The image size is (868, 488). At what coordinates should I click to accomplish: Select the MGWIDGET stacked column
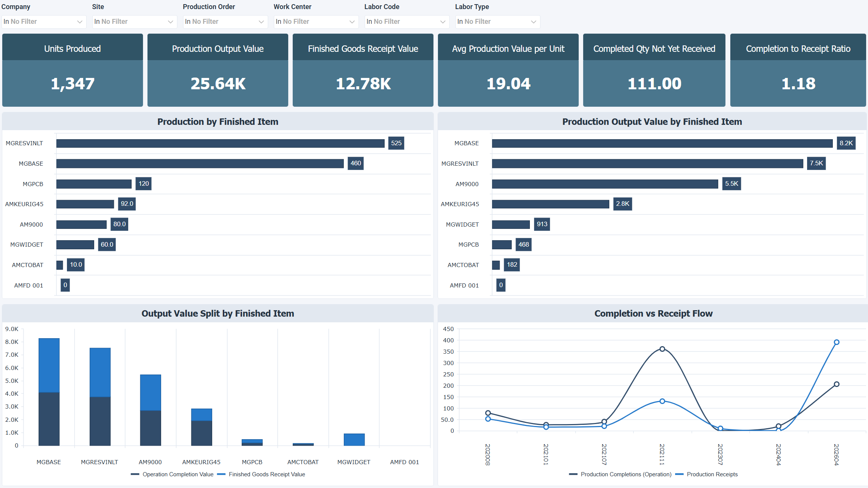354,440
